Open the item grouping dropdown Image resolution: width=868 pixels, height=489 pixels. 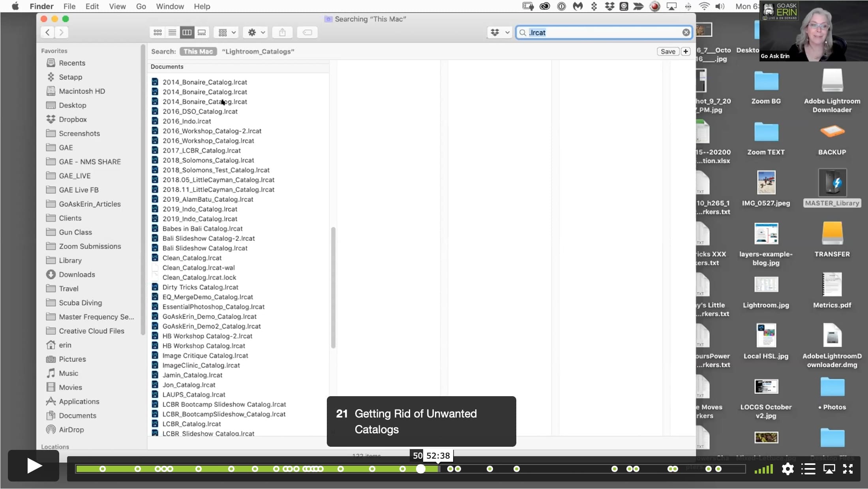[227, 32]
